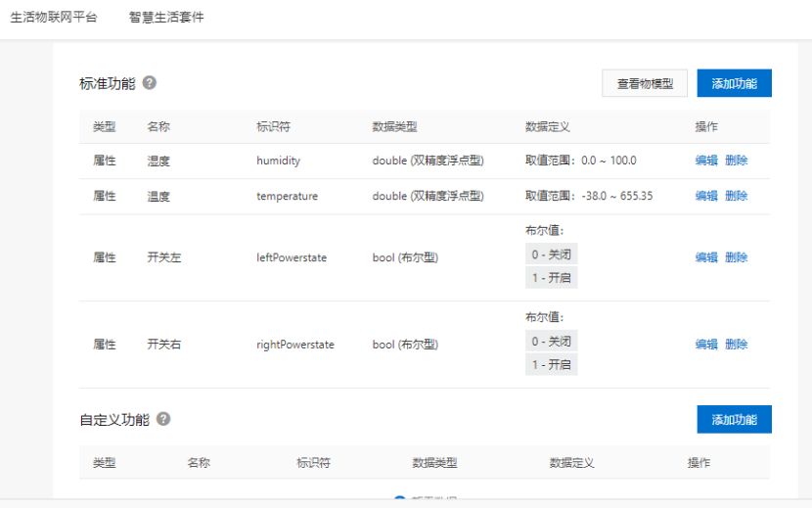Click the 湿度 name cell

point(158,161)
